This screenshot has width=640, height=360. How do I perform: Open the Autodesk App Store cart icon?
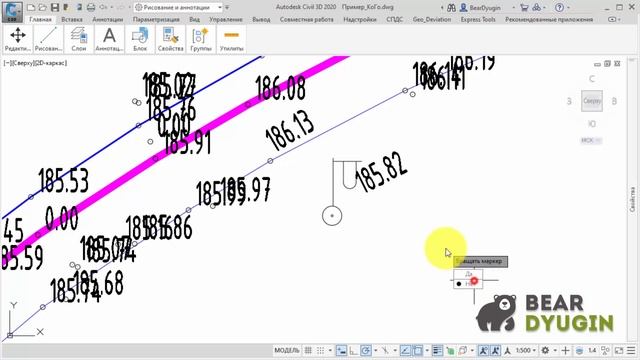tap(524, 7)
